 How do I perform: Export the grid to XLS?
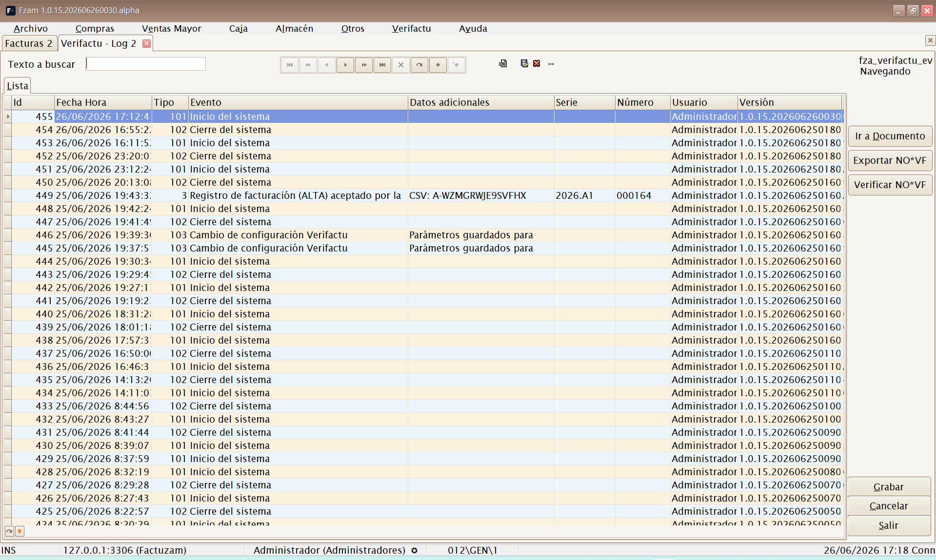click(503, 63)
